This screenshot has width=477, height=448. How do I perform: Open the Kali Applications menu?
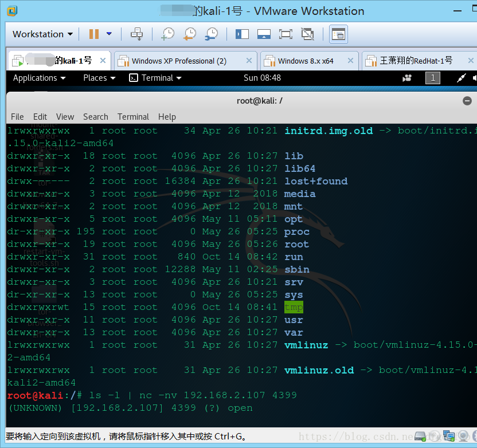tap(39, 78)
